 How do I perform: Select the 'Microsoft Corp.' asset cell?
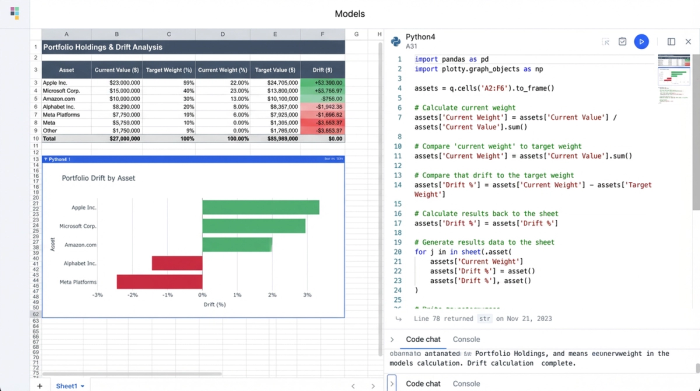pos(67,91)
